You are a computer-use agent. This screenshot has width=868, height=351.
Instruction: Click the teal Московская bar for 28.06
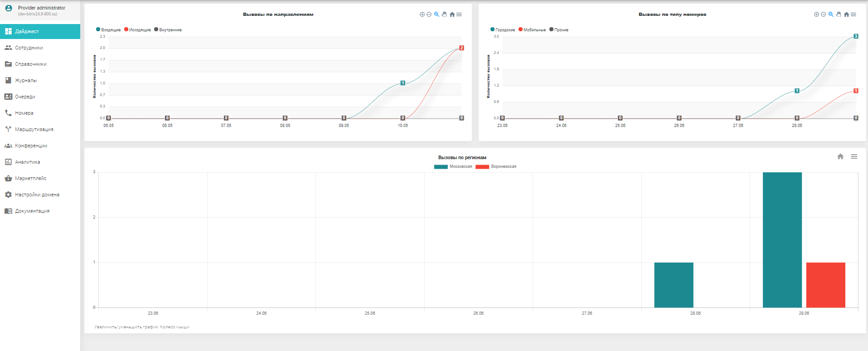[x=674, y=285]
